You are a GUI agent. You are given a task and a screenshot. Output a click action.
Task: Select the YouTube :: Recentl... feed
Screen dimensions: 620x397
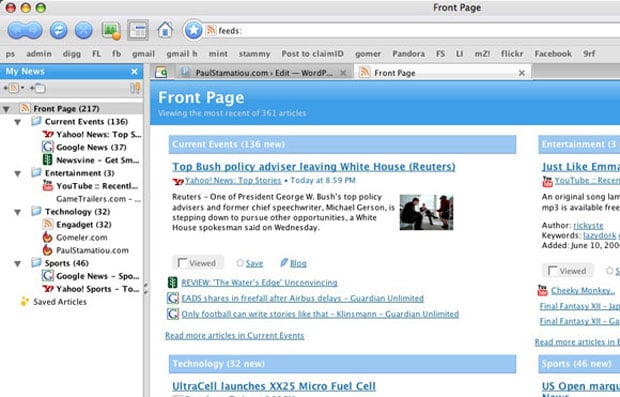coord(90,186)
